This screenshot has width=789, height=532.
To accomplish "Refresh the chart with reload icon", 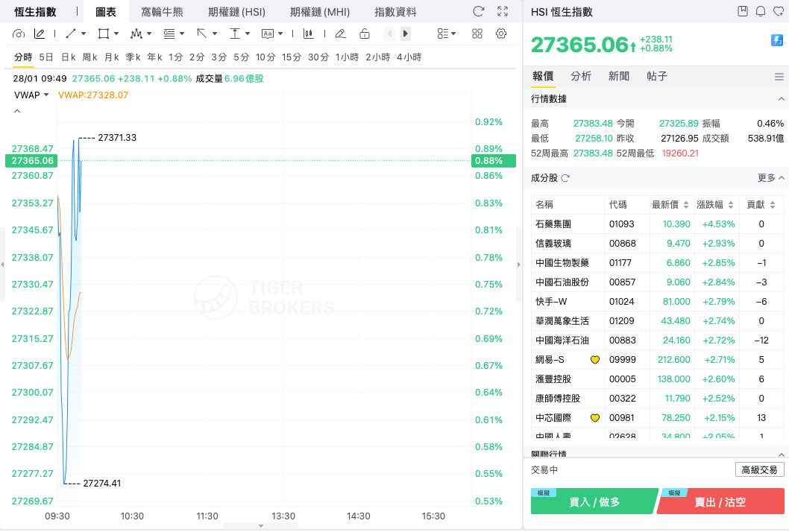I will click(479, 11).
